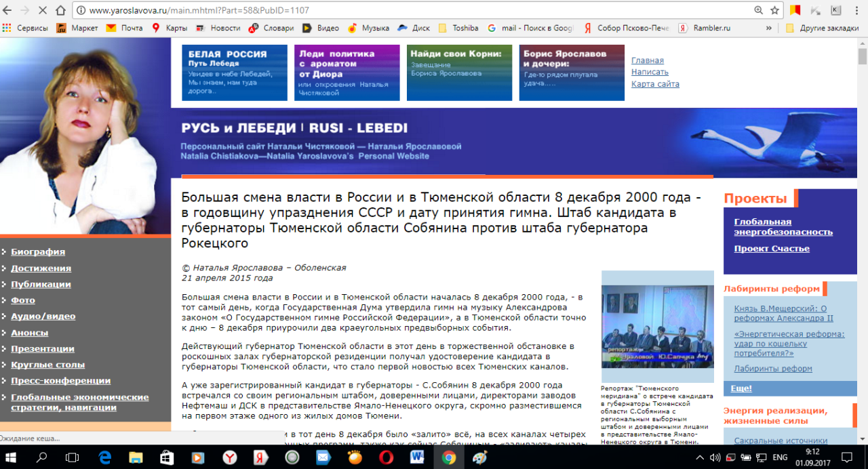This screenshot has height=469, width=868.
Task: Open the Tyumen meeting report thumbnail
Action: click(657, 325)
